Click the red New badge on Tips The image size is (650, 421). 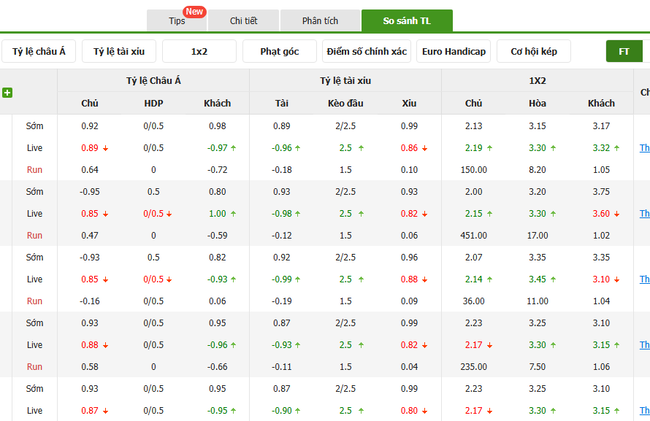click(x=195, y=11)
